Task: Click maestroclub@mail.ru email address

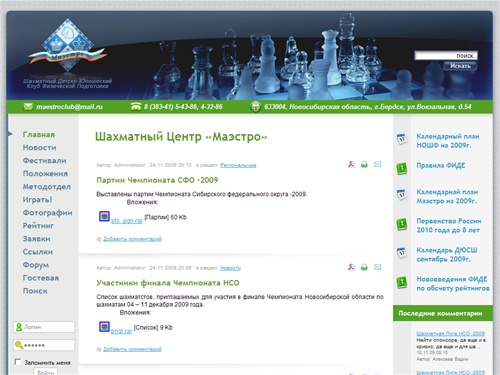Action: (69, 107)
